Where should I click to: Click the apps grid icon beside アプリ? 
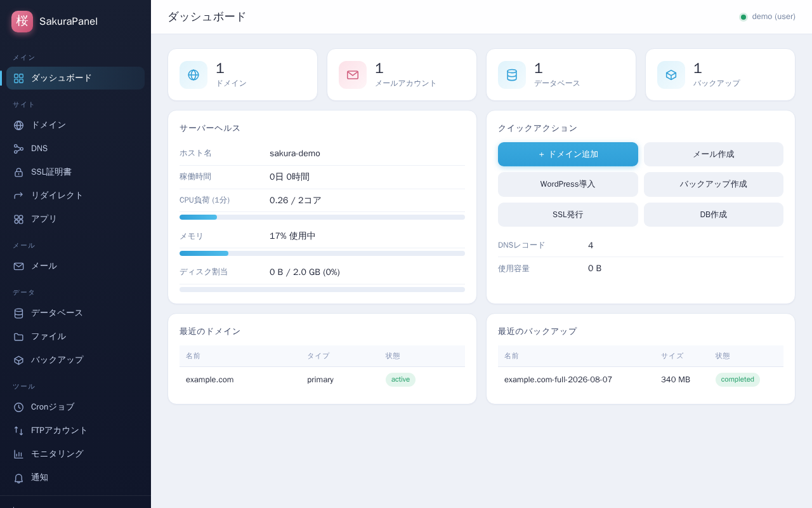[x=18, y=219]
